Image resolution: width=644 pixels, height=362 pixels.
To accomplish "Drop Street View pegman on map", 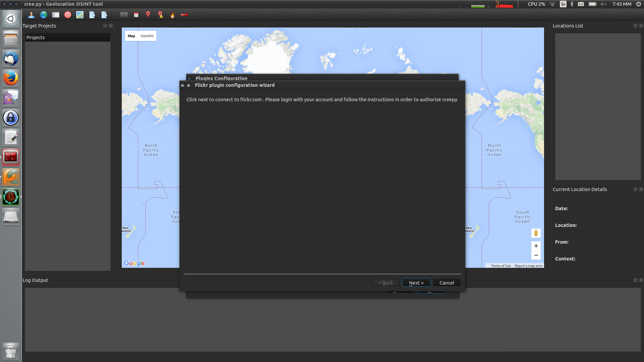I will pyautogui.click(x=536, y=233).
